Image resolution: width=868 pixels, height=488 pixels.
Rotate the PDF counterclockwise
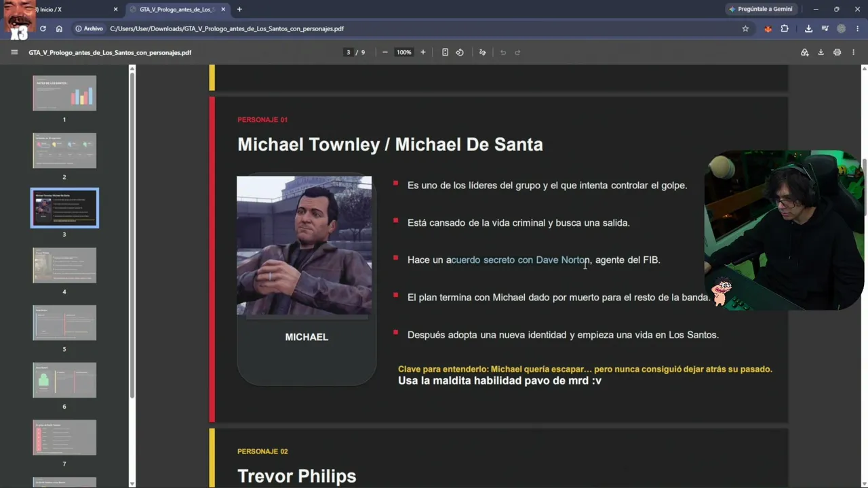click(x=460, y=52)
